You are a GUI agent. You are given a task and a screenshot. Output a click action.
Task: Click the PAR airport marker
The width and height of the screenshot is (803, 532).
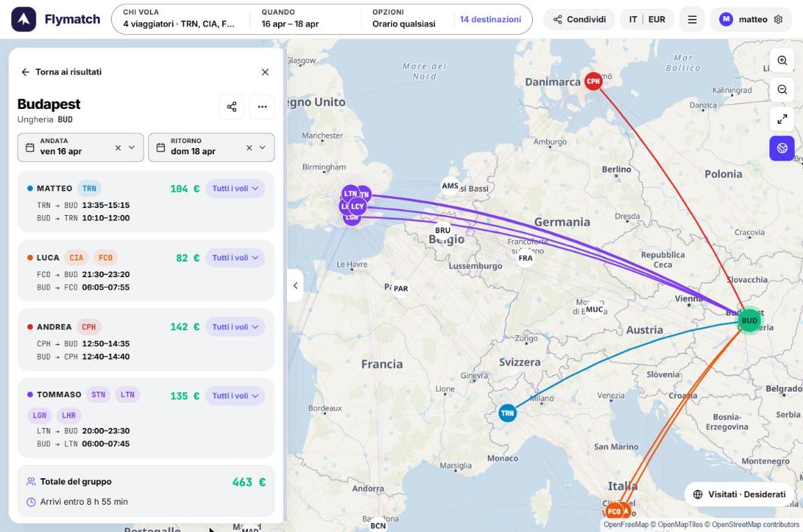[401, 289]
